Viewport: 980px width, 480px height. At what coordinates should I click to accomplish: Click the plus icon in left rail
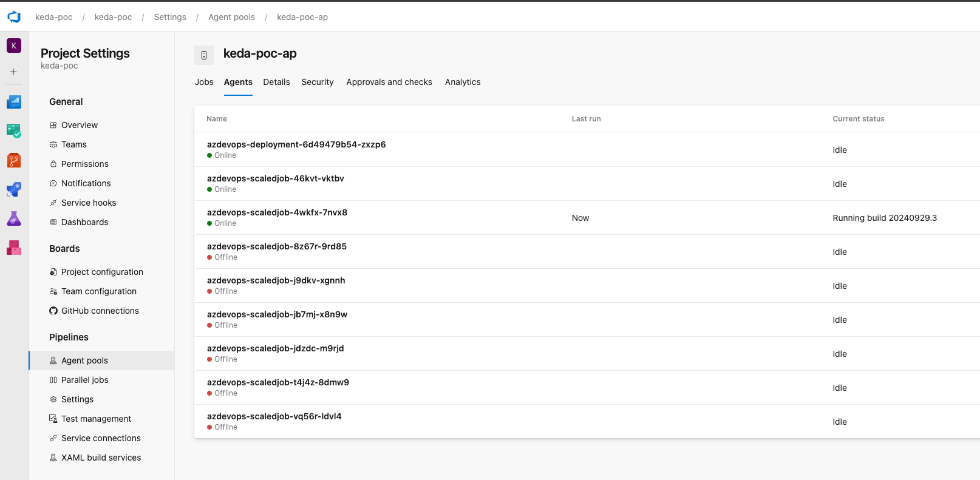(13, 72)
